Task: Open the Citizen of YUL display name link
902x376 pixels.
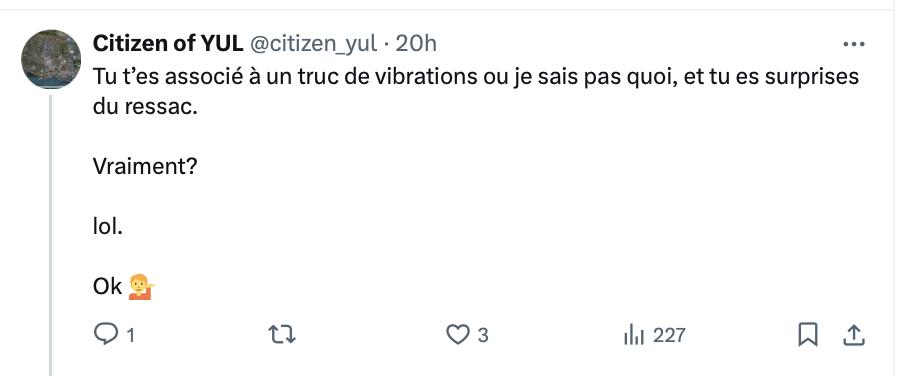Action: click(168, 43)
